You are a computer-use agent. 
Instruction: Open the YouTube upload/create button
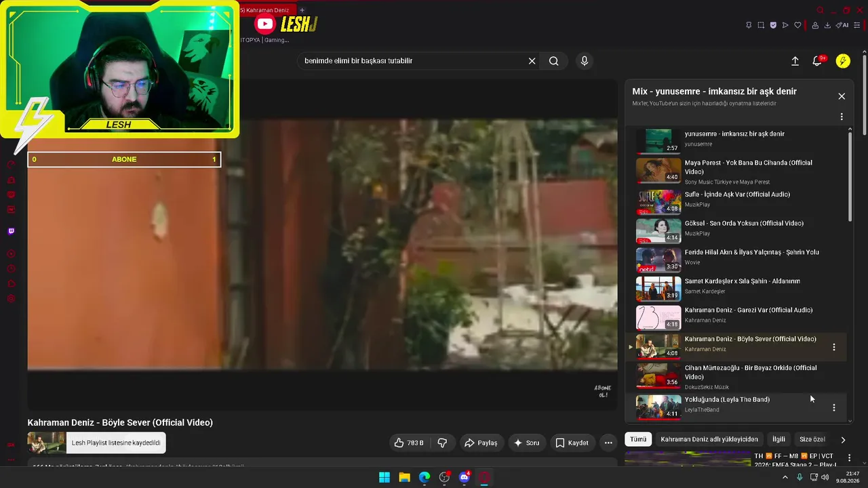click(x=795, y=61)
